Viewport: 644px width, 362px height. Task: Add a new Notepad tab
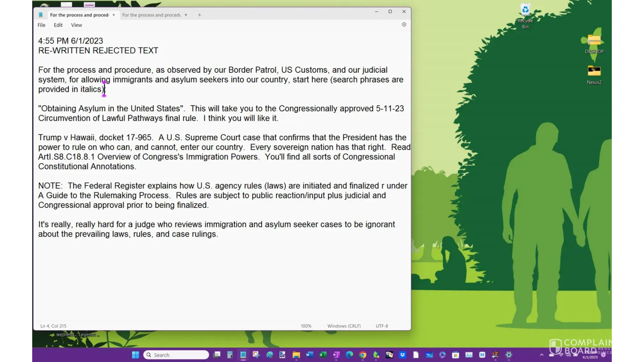coord(200,15)
